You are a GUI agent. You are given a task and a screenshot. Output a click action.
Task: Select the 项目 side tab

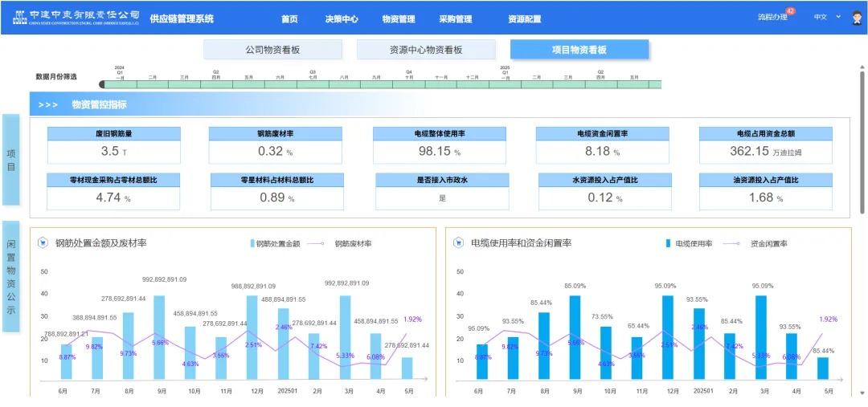11,160
